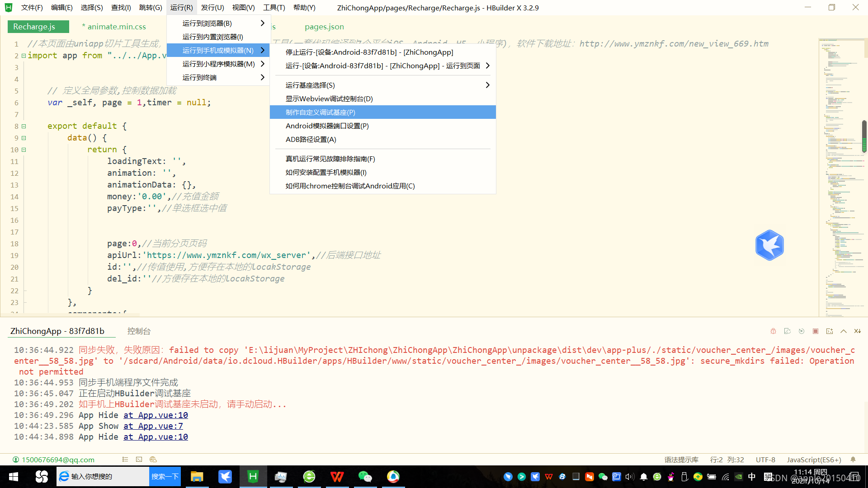This screenshot has height=488, width=868.
Task: Collapse code fold at line 2 import
Action: tap(24, 56)
